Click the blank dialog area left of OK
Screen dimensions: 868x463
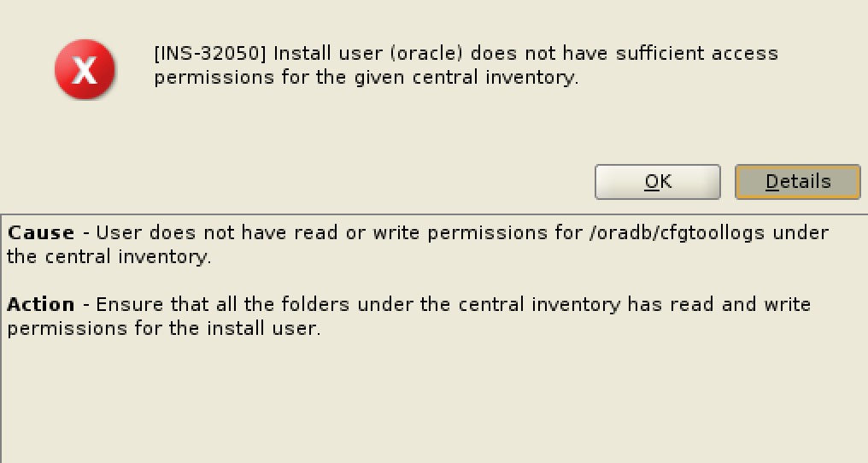coord(299,181)
